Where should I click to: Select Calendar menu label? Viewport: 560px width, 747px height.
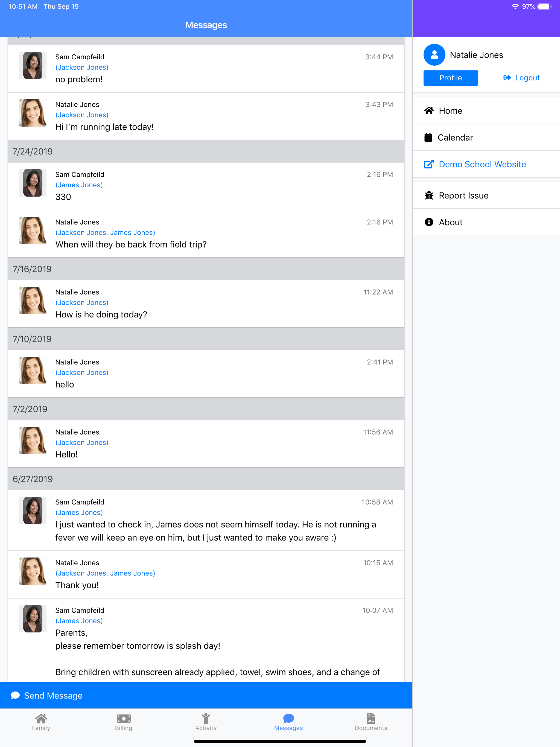tap(455, 138)
